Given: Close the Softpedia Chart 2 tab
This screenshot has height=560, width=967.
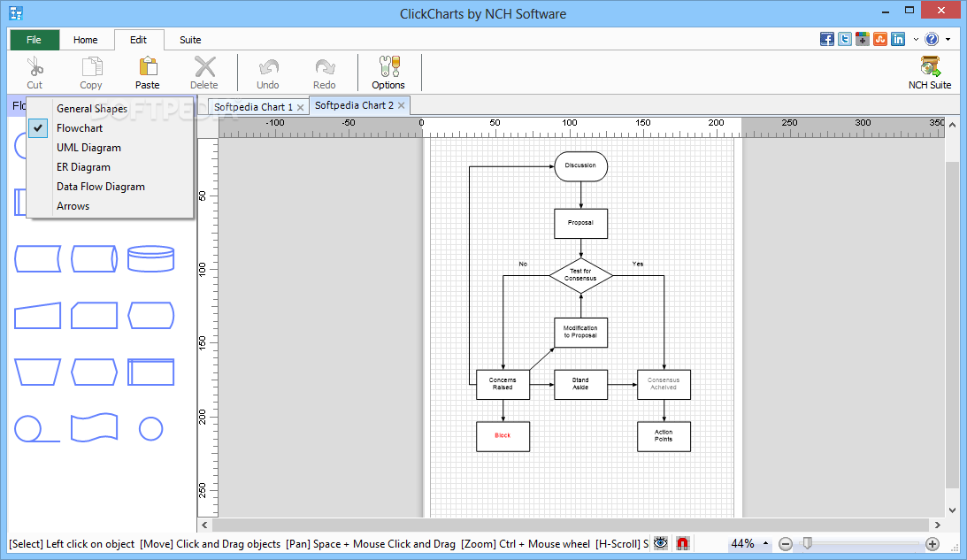Looking at the screenshot, I should (402, 105).
